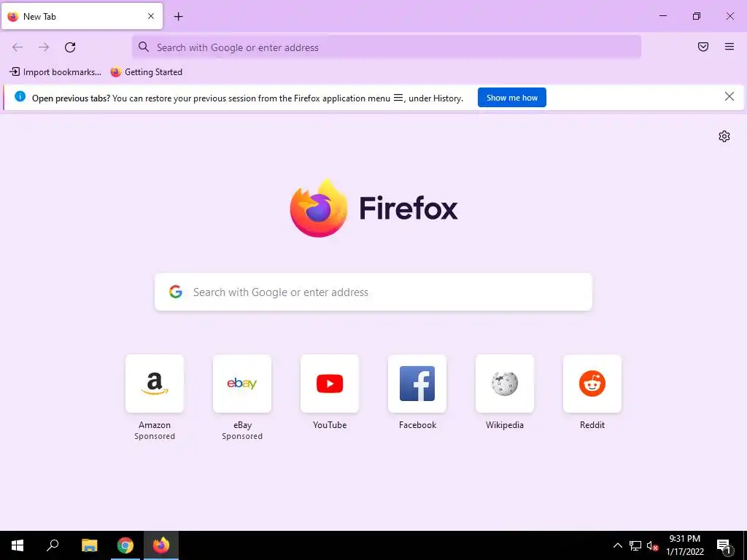
Task: Open Firefox application hamburger menu
Action: [x=729, y=47]
